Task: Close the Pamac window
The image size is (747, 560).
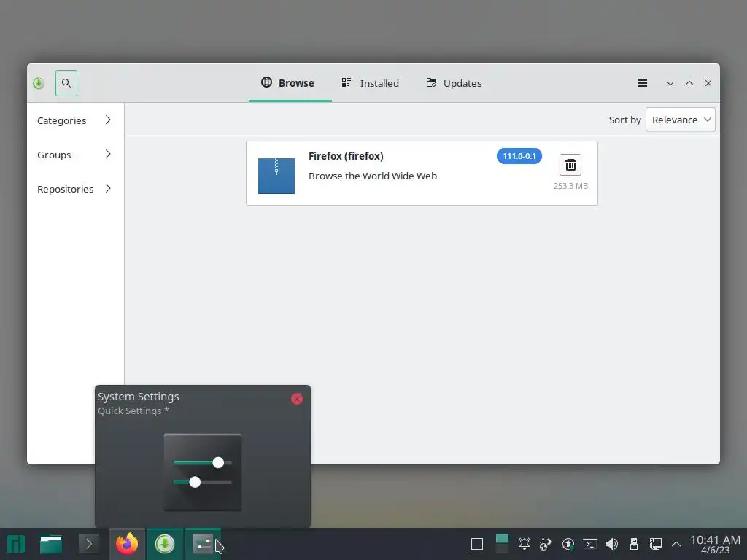Action: 708,83
